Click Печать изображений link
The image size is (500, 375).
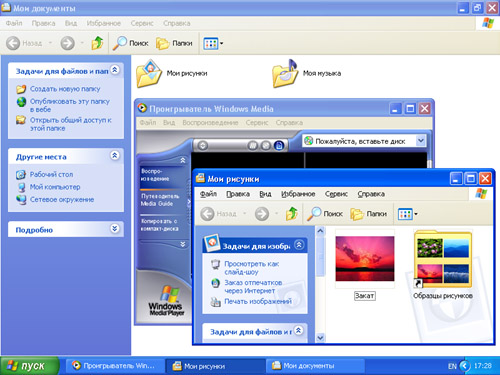pos(258,301)
